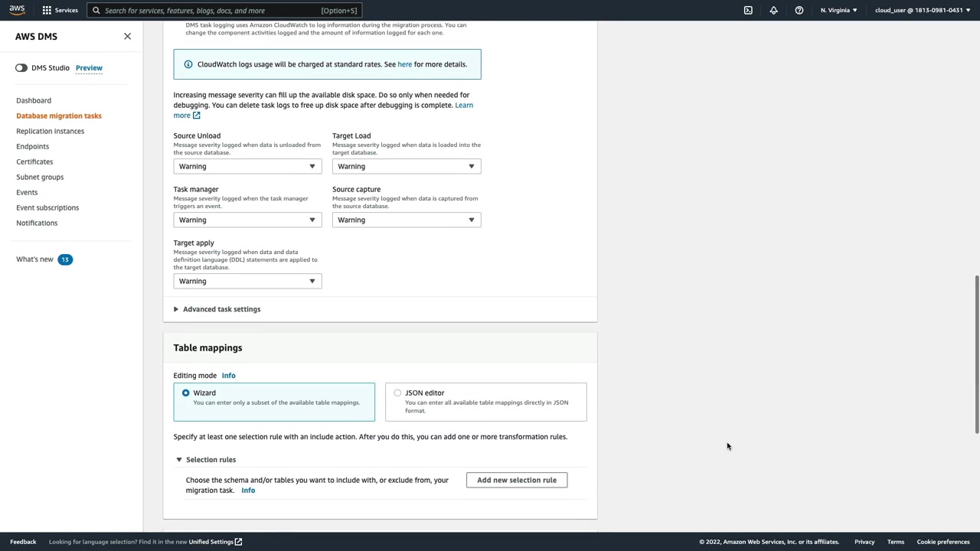Open the help question mark menu
This screenshot has height=551, width=980.
point(799,11)
